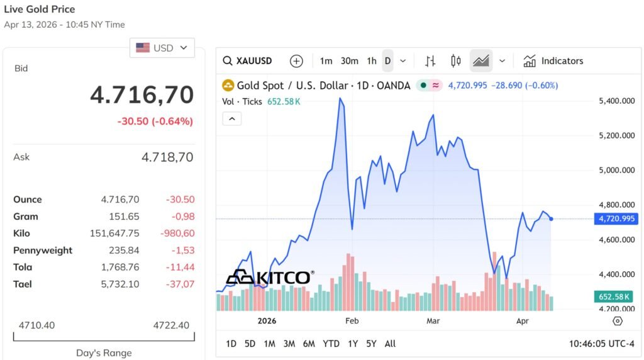644x360 pixels.
Task: Switch to 30m interval
Action: [349, 61]
